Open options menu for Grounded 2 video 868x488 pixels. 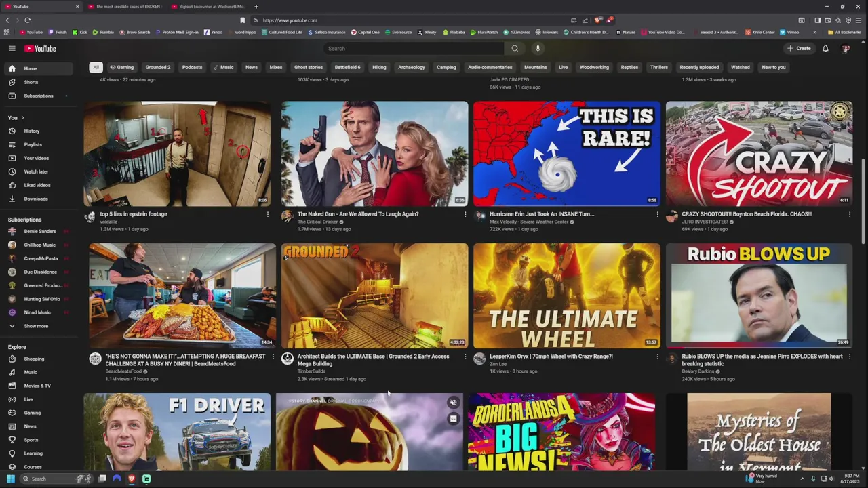tap(465, 357)
